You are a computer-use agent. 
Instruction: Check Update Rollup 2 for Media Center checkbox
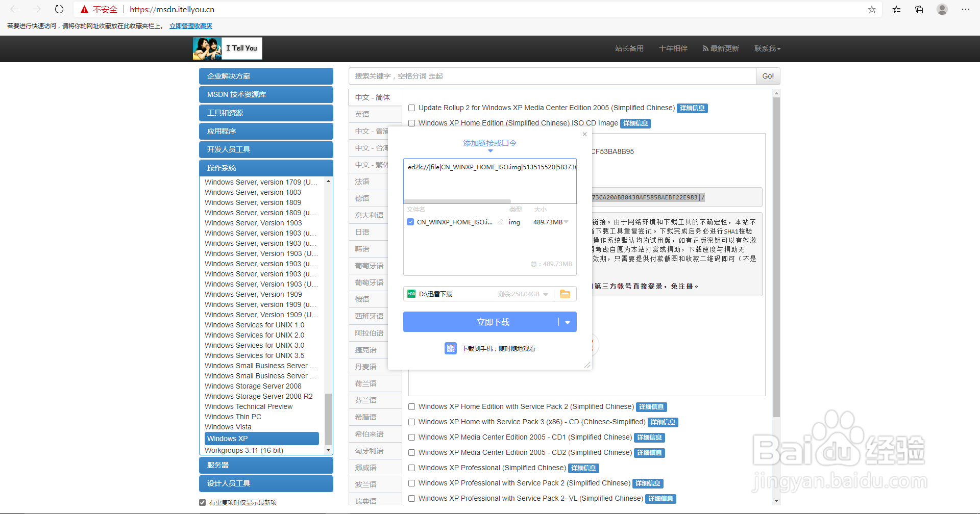(x=411, y=108)
